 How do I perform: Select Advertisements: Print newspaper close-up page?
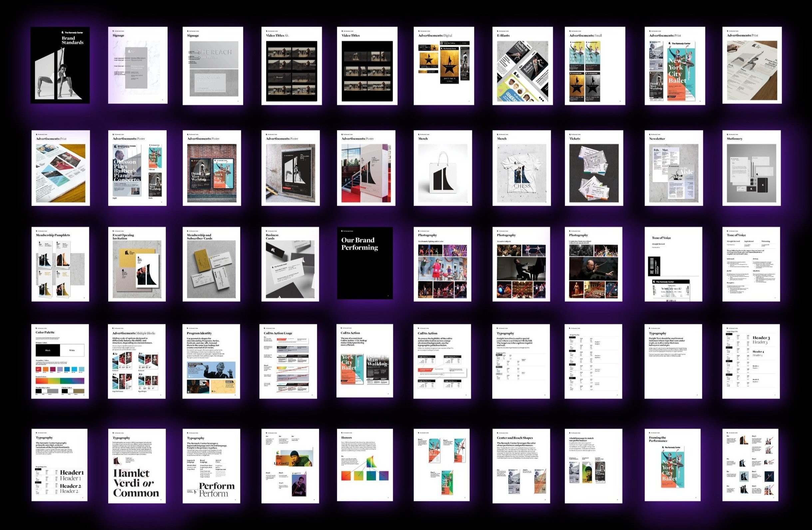(x=61, y=168)
